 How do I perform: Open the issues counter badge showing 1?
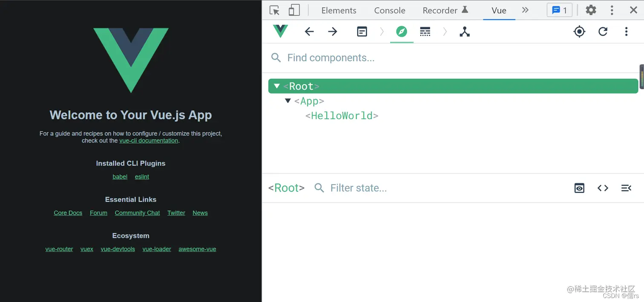coord(560,10)
